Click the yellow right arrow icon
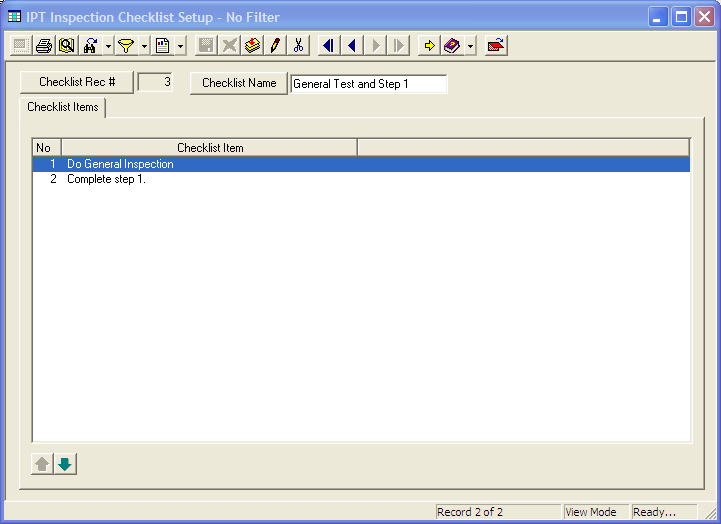721x524 pixels. 429,46
